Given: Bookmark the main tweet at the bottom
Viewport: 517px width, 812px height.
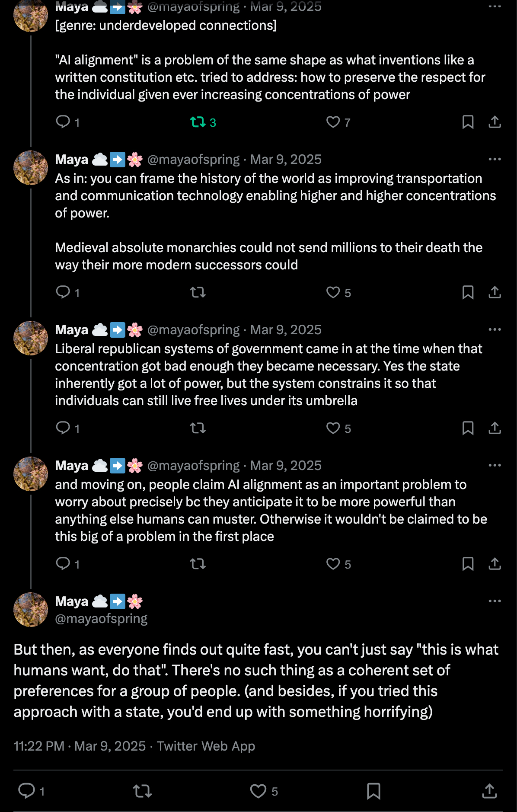Looking at the screenshot, I should 373,791.
